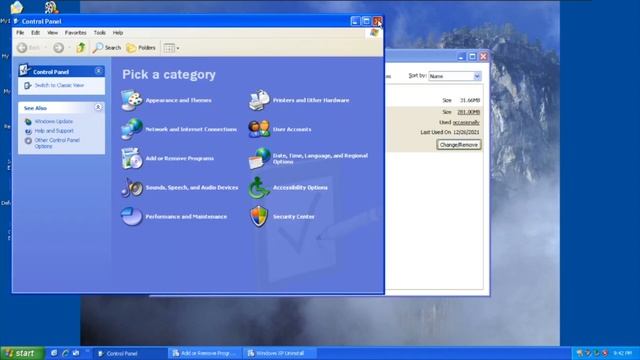
Task: Click the first Quick Launch icon beside Start
Action: pos(53,353)
